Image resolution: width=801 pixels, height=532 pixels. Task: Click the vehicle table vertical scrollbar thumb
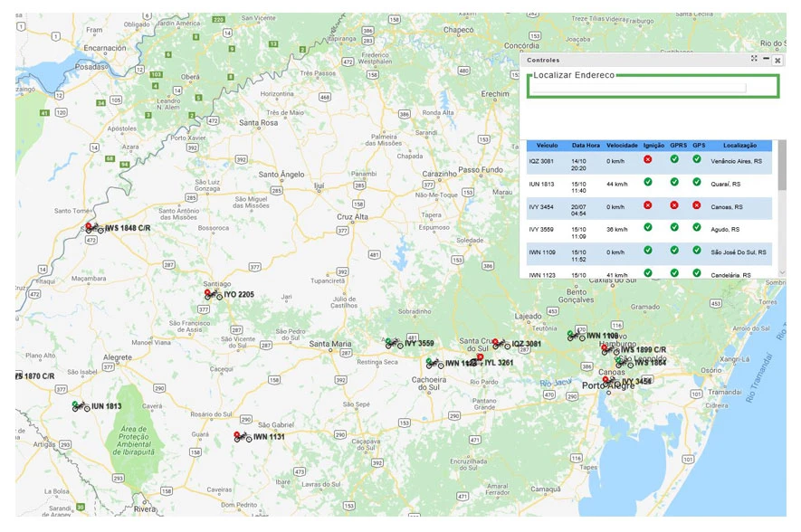(782, 167)
